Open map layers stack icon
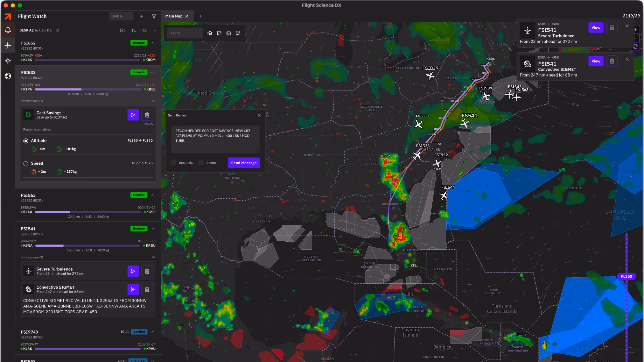The width and height of the screenshot is (644, 362). 229,33
